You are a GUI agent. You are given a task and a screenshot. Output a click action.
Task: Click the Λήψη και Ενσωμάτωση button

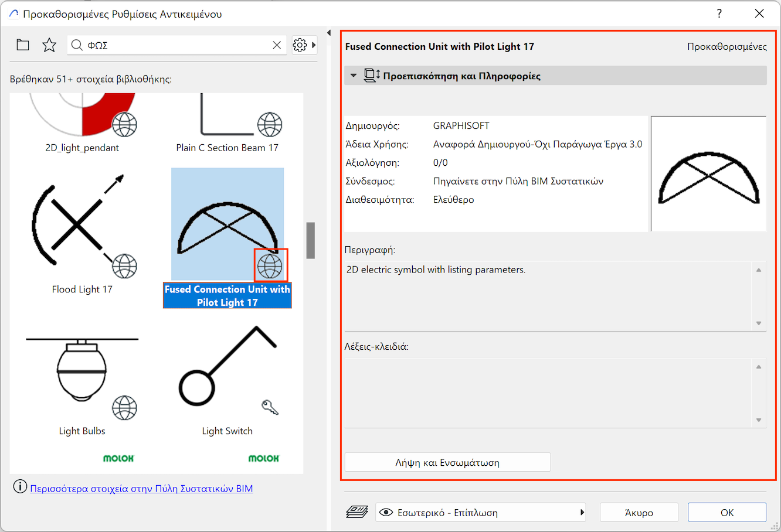447,462
